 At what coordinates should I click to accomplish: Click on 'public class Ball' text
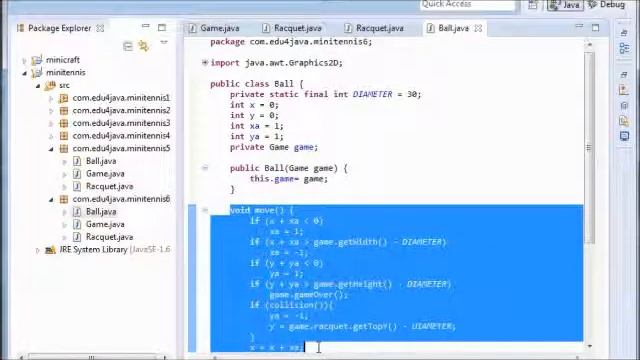click(x=252, y=84)
